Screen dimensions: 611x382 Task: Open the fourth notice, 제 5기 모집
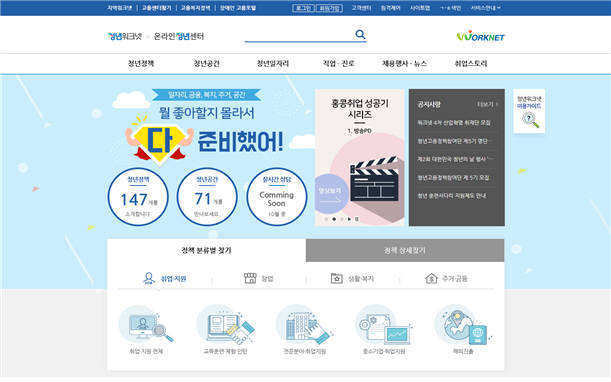[x=453, y=178]
